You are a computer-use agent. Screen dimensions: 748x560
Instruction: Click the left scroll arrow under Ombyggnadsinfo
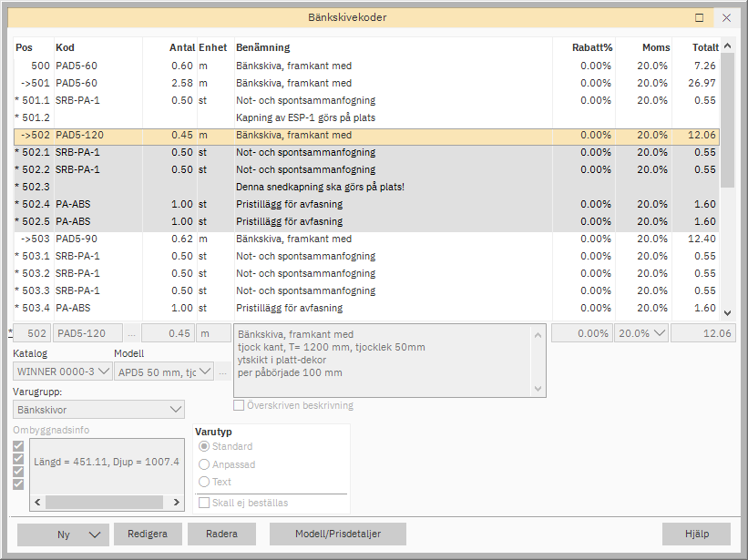37,502
